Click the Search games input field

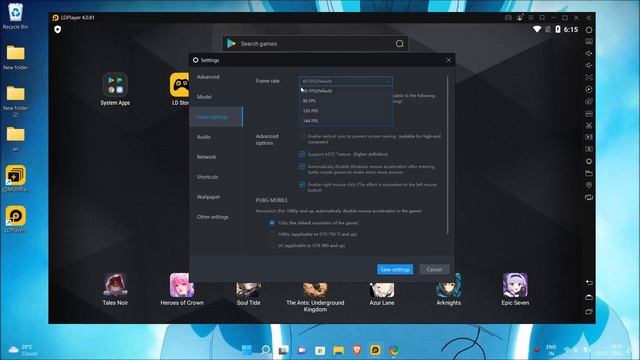tap(315, 44)
